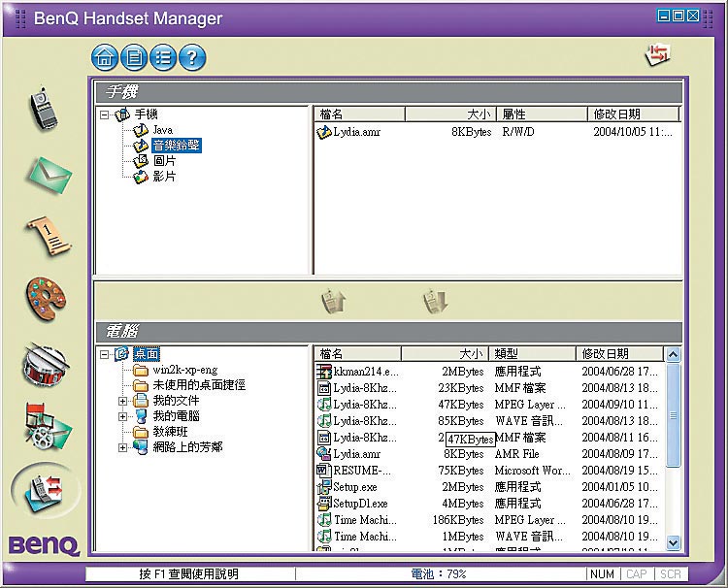
Task: Collapse the 手機 tree root
Action: click(x=105, y=114)
